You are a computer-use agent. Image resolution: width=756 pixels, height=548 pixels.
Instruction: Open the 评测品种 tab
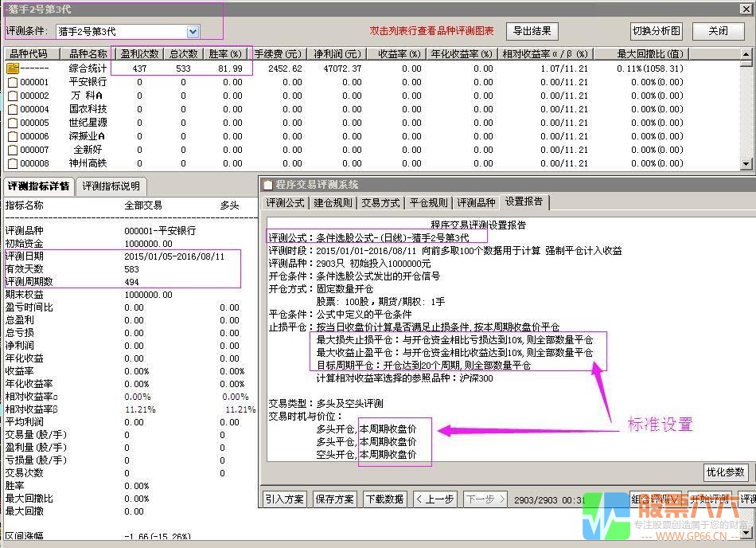pos(476,202)
